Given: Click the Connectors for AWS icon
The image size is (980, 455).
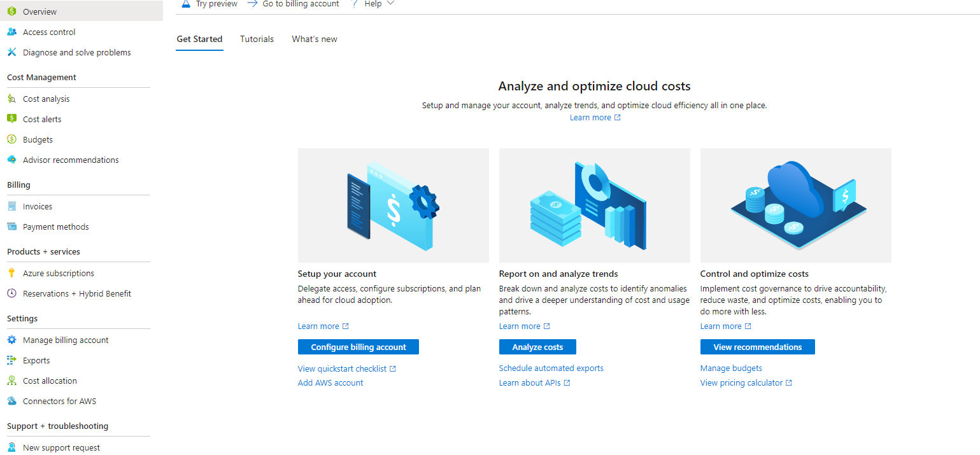Looking at the screenshot, I should [11, 401].
